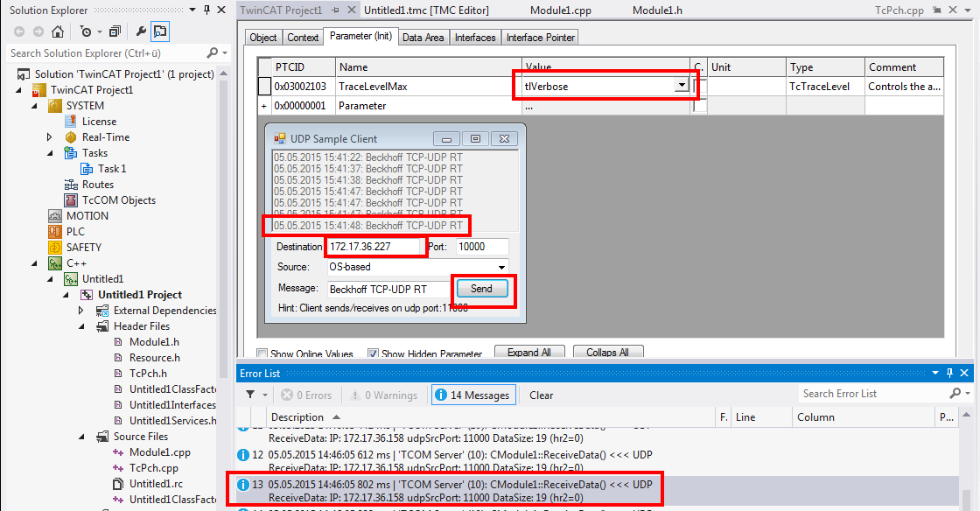The image size is (980, 511).
Task: Expand the Real-Time tree node
Action: coord(50,136)
